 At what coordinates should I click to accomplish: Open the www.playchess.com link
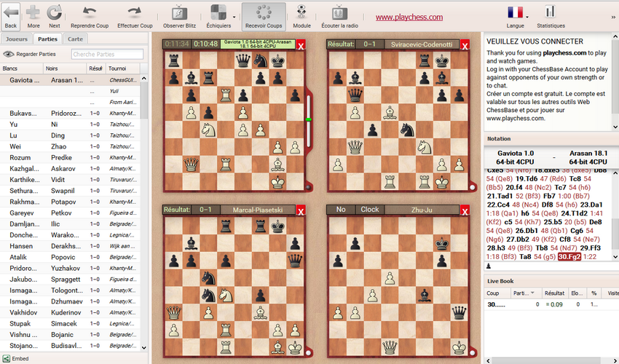409,17
